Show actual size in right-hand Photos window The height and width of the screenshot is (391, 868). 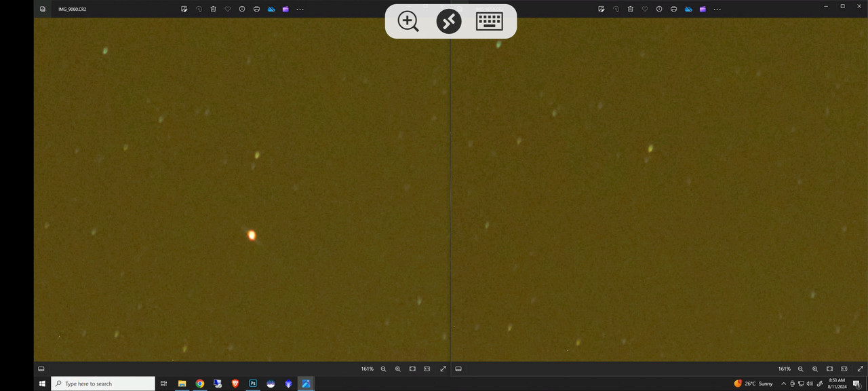[x=844, y=369]
